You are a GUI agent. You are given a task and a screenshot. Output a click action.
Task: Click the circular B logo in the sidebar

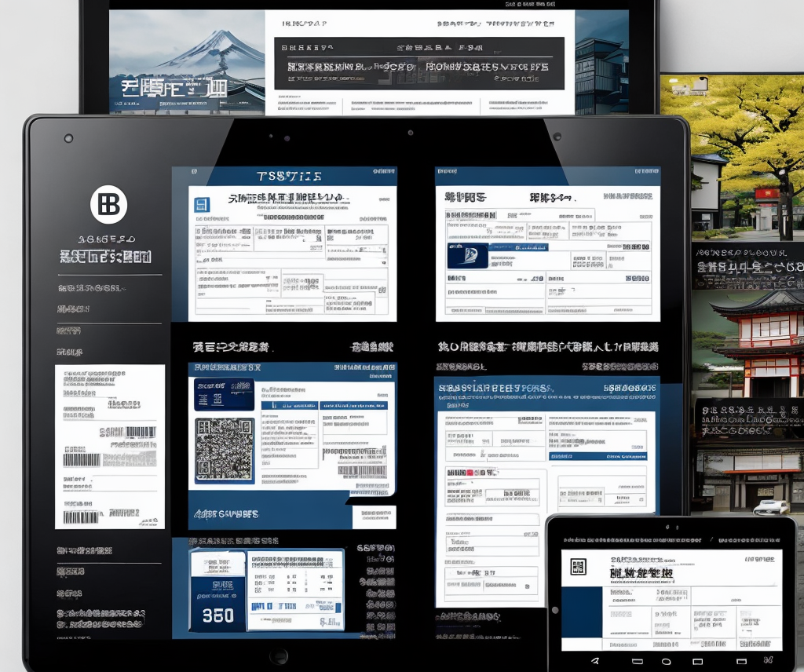[108, 206]
